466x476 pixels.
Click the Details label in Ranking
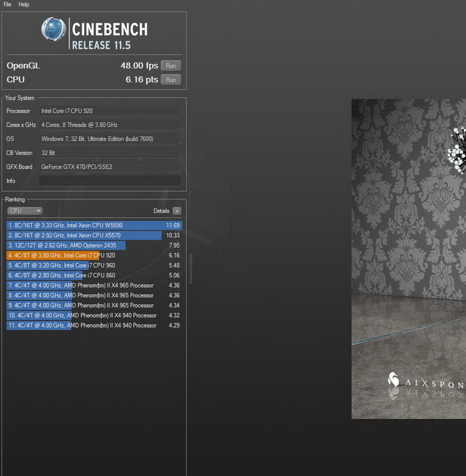click(x=161, y=210)
